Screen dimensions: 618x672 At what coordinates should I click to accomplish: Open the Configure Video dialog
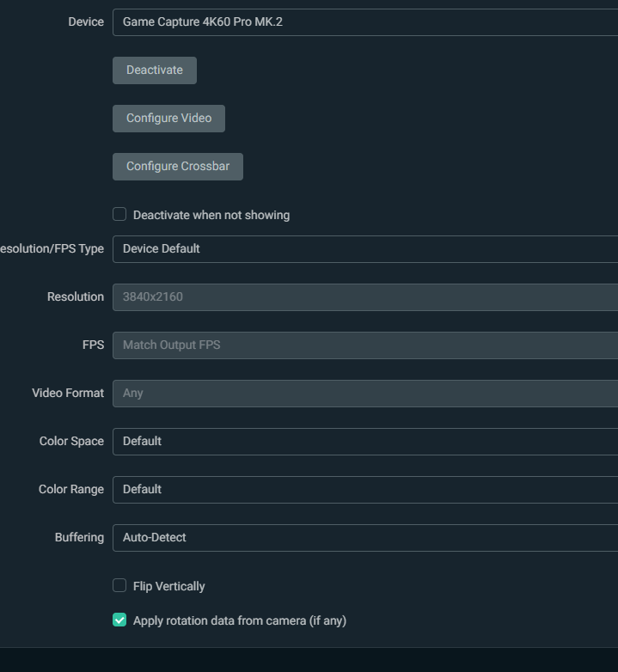[168, 119]
